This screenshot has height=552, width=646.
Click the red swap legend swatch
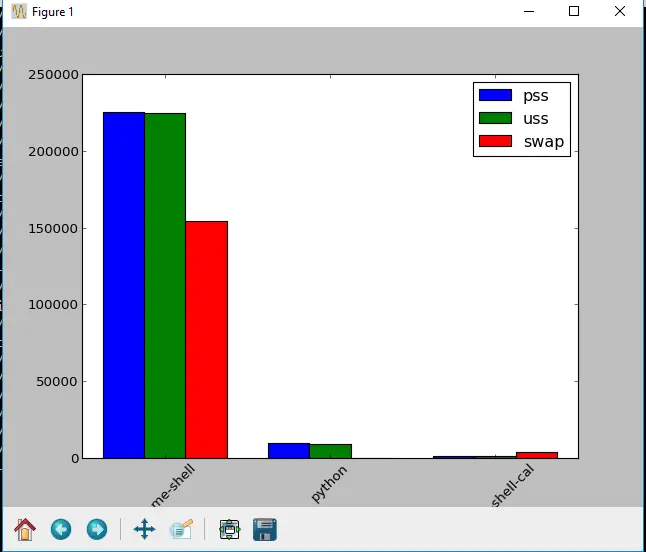tap(495, 142)
